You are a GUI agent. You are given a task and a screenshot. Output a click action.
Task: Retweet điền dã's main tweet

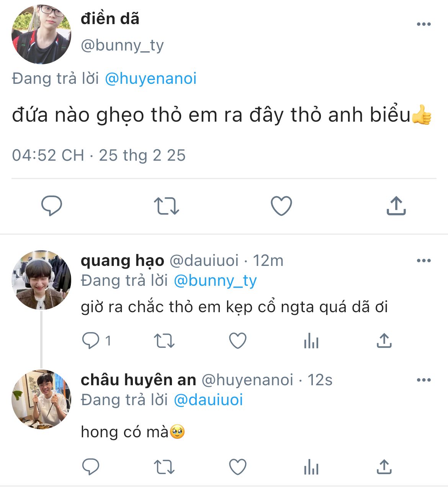point(166,206)
